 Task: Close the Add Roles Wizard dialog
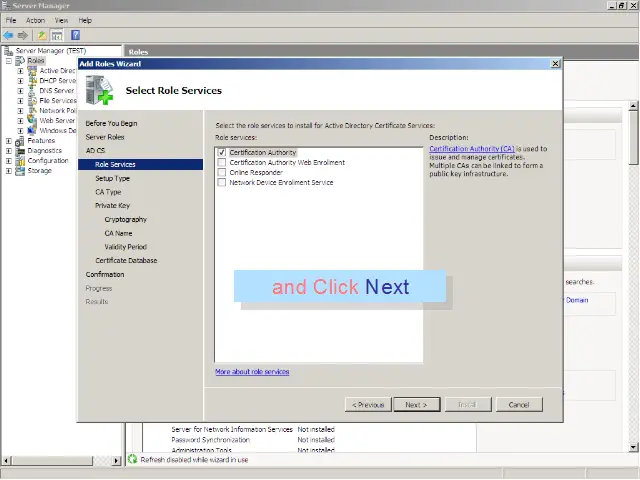[x=555, y=64]
